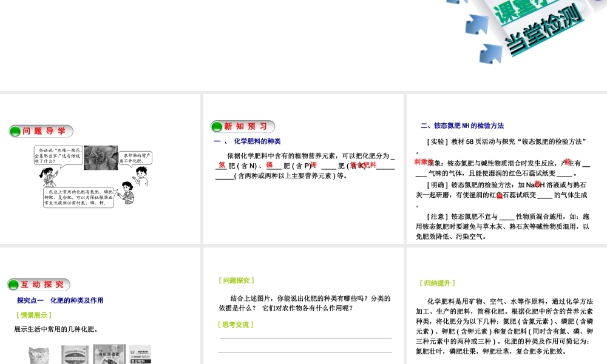Click heading 探究点一 化肥的种类及作用
607x364 pixels.
pos(60,300)
